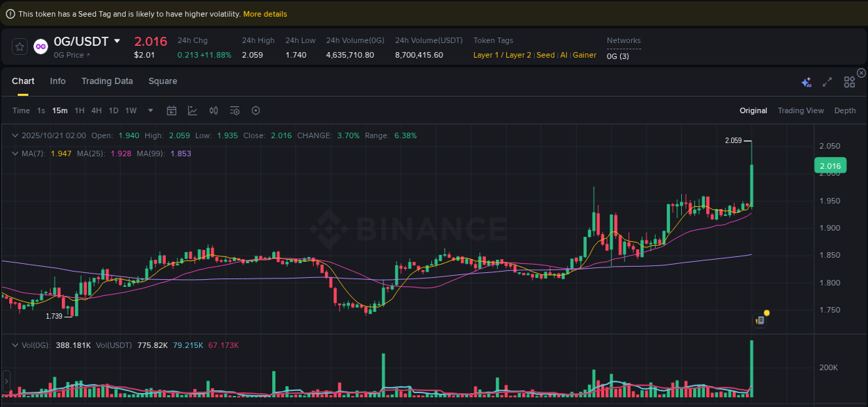Viewport: 868px width, 407px height.
Task: Open the Depth chart view
Action: (x=844, y=110)
